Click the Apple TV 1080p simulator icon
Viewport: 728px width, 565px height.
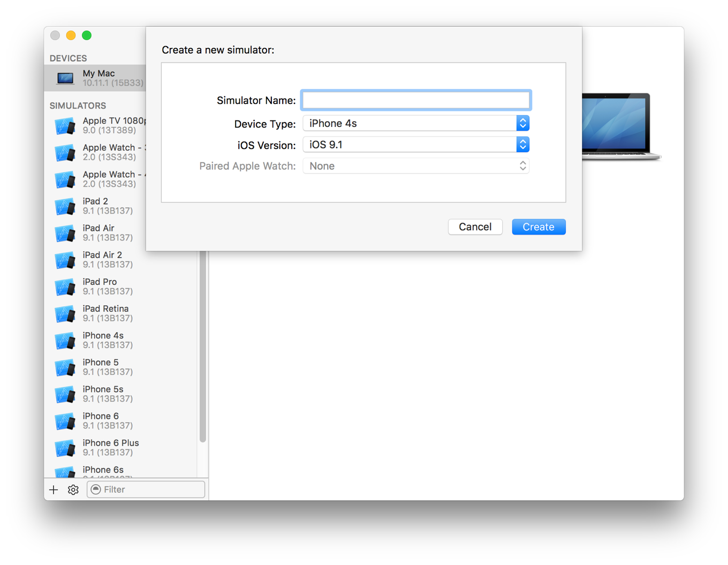65,126
